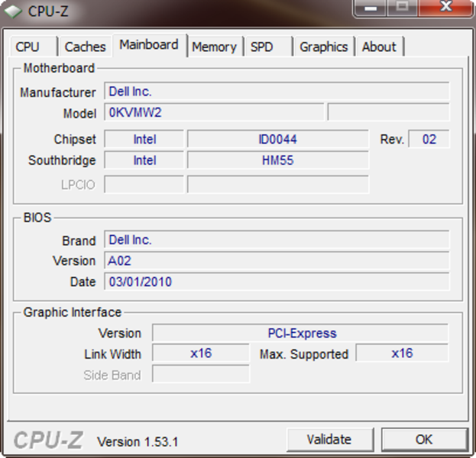
Task: Click the empty Side Band field
Action: coord(201,374)
